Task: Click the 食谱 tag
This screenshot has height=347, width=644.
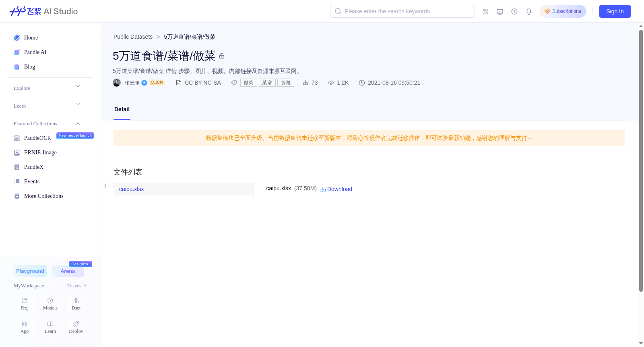Action: (x=286, y=83)
